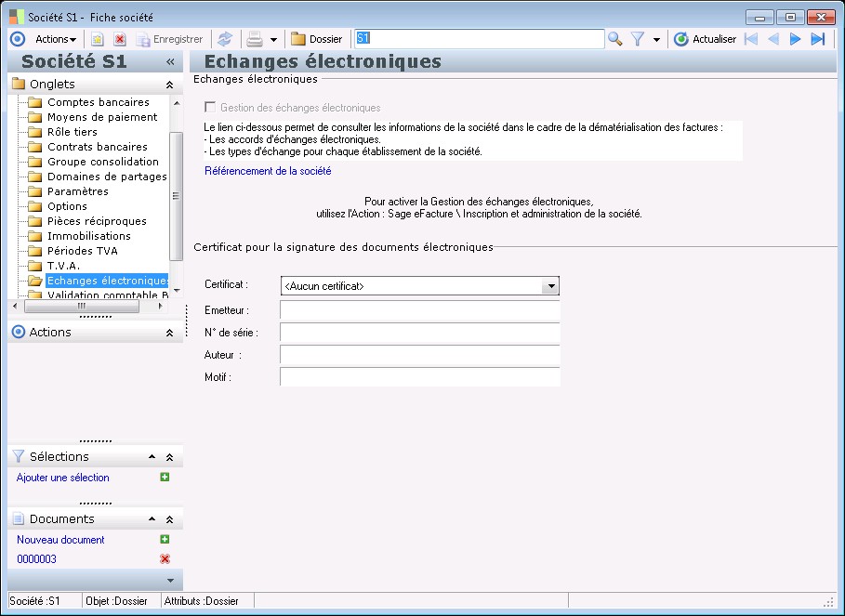The height and width of the screenshot is (616, 845).
Task: Click the printer icon in toolbar
Action: (x=254, y=39)
